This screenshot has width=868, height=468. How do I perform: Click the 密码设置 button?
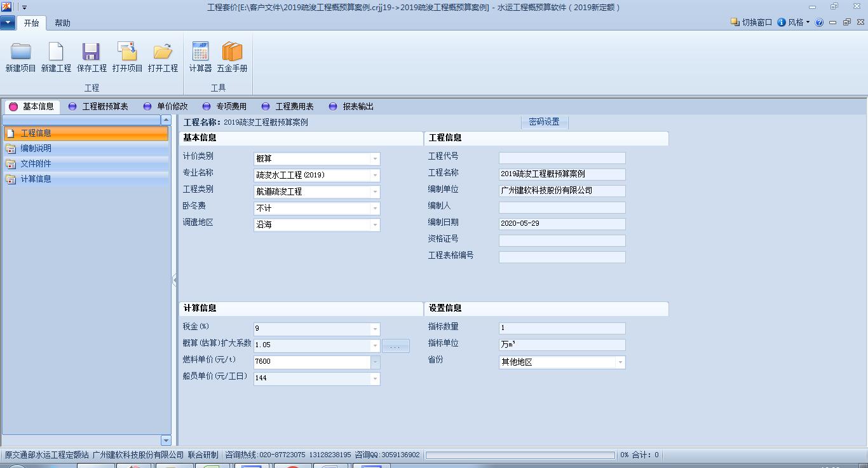tap(544, 121)
